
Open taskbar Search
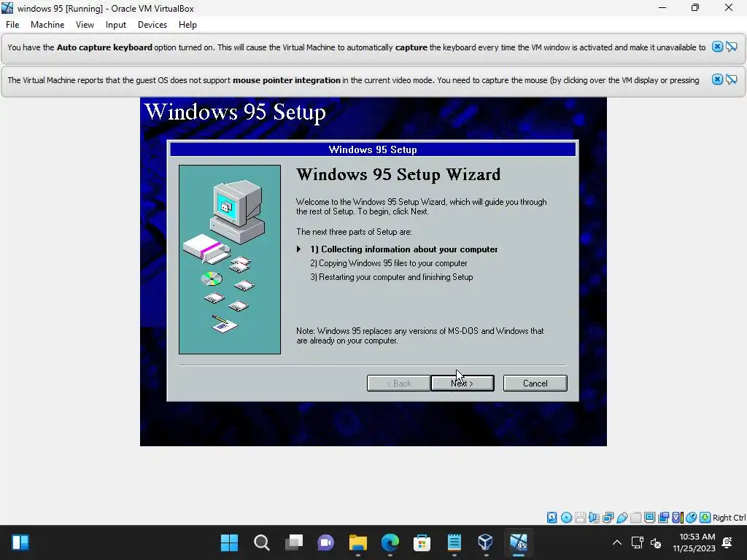click(x=262, y=542)
